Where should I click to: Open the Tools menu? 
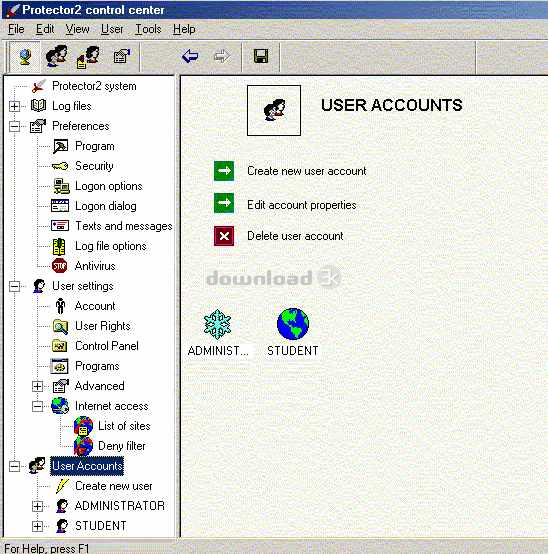148,29
